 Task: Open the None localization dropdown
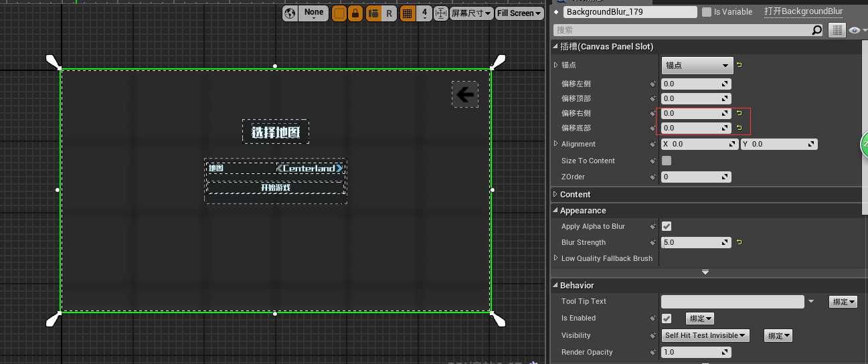click(314, 13)
